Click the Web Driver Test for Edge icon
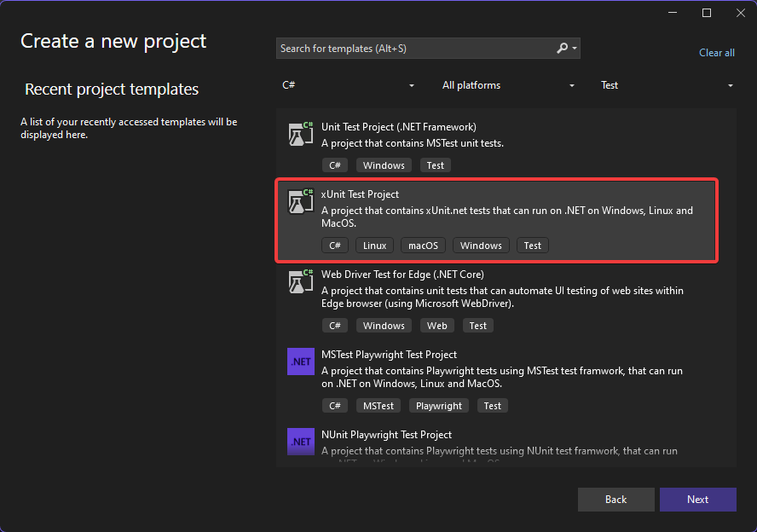The image size is (757, 532). (300, 281)
